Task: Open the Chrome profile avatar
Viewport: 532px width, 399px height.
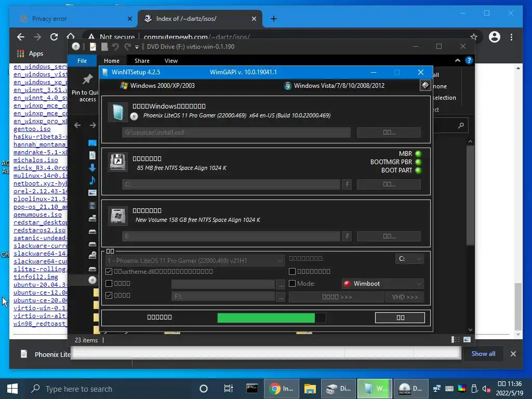Action: click(495, 37)
